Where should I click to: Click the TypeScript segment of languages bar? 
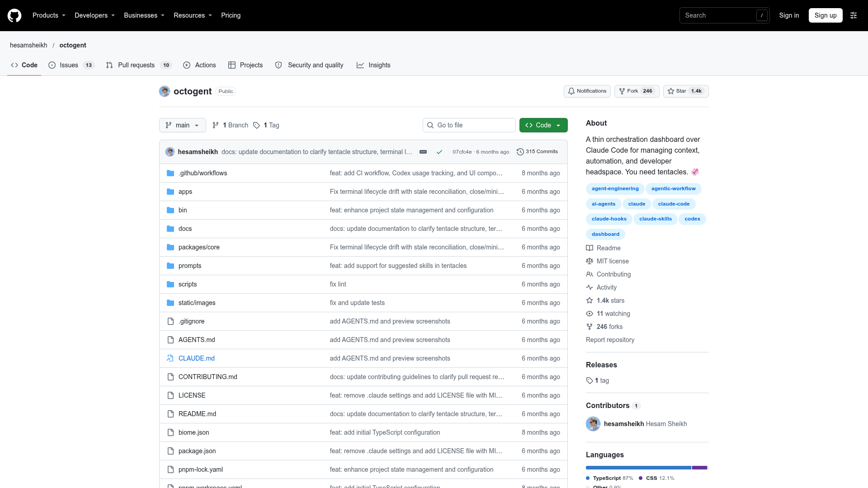[x=638, y=468]
